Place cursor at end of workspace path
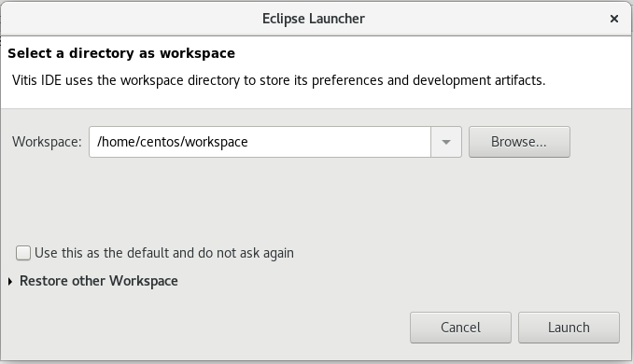The image size is (633, 364). pyautogui.click(x=248, y=142)
